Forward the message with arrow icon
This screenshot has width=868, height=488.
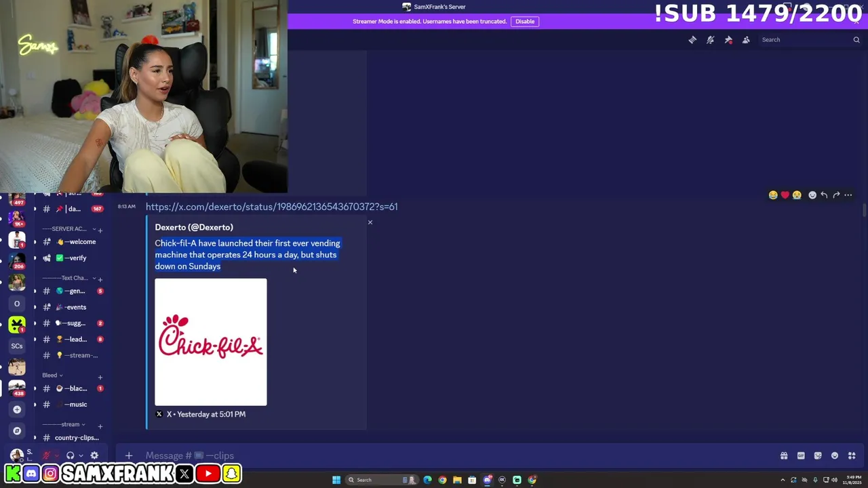coord(836,195)
